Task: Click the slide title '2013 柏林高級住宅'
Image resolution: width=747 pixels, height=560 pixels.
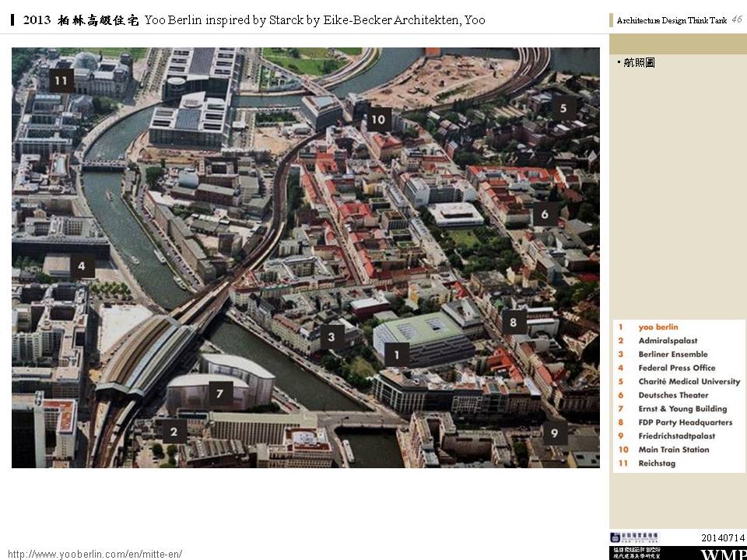Action: click(82, 20)
